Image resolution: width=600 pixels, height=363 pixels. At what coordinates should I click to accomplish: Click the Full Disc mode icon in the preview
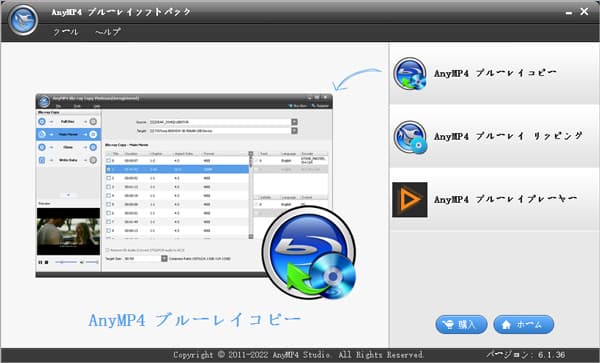[42, 122]
